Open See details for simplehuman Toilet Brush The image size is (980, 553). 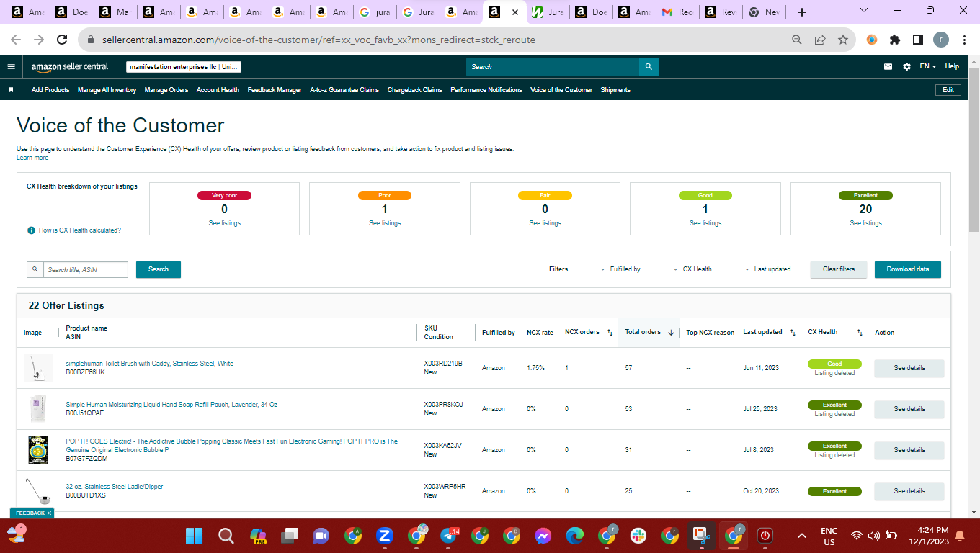pyautogui.click(x=909, y=368)
